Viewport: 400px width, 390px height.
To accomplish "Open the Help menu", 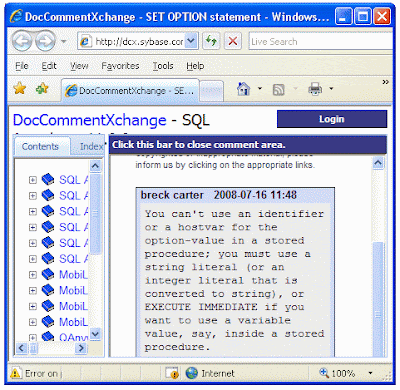I will [x=195, y=66].
